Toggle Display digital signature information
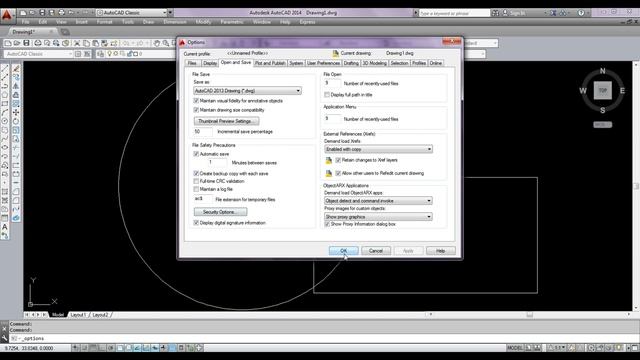 [196, 223]
